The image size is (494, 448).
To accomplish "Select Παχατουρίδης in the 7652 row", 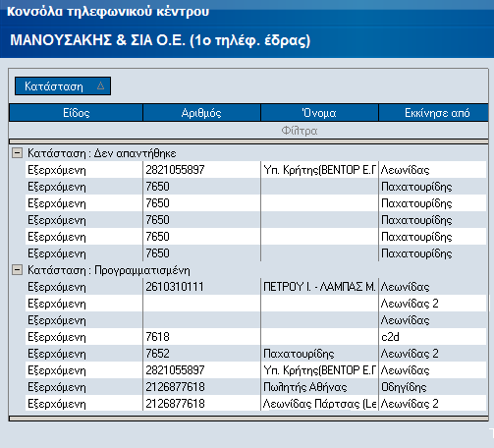I will [x=319, y=354].
